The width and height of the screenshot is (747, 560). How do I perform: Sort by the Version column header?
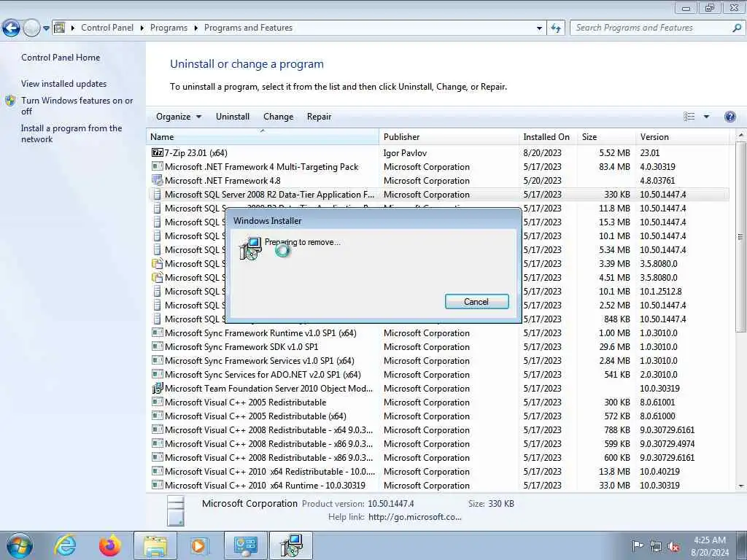tap(682, 136)
